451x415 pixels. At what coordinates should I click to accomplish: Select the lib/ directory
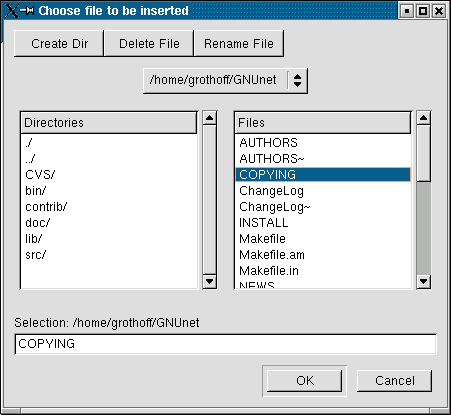click(109, 239)
